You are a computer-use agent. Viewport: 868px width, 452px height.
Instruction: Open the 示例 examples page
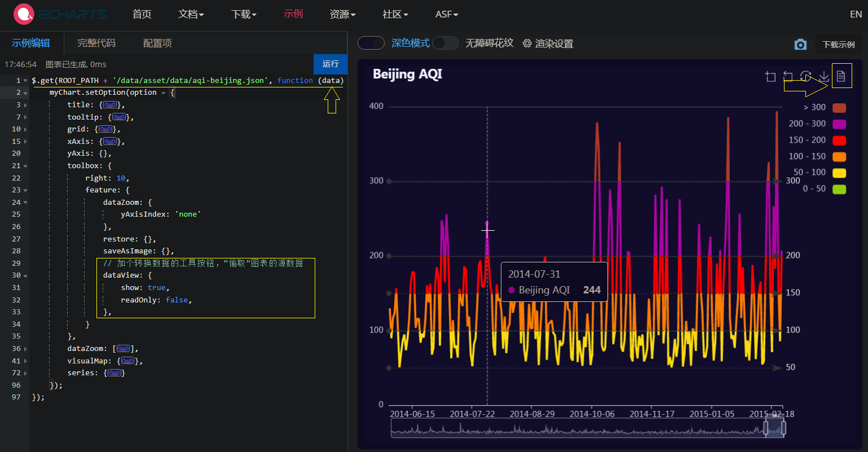point(293,14)
